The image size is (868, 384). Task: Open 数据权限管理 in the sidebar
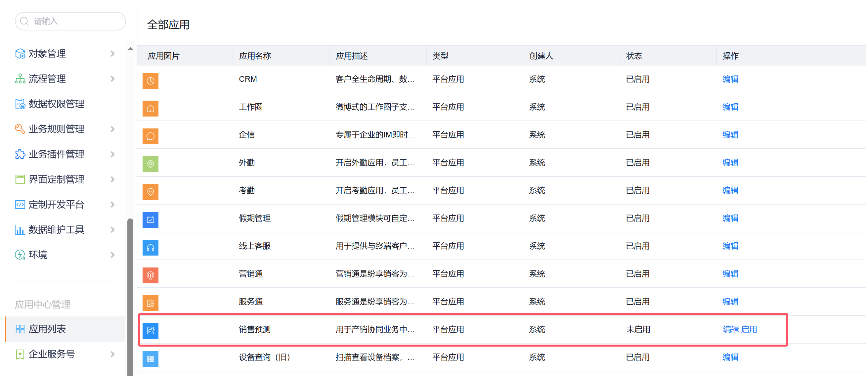[56, 104]
